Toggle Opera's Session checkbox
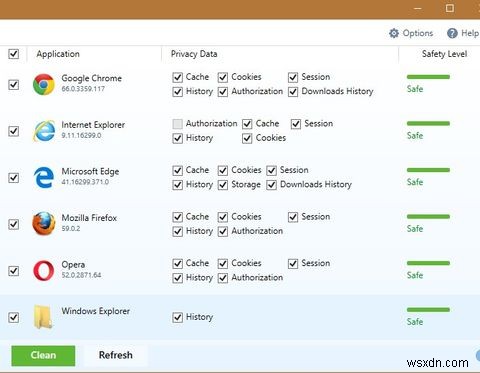This screenshot has width=480, height=373. click(293, 264)
